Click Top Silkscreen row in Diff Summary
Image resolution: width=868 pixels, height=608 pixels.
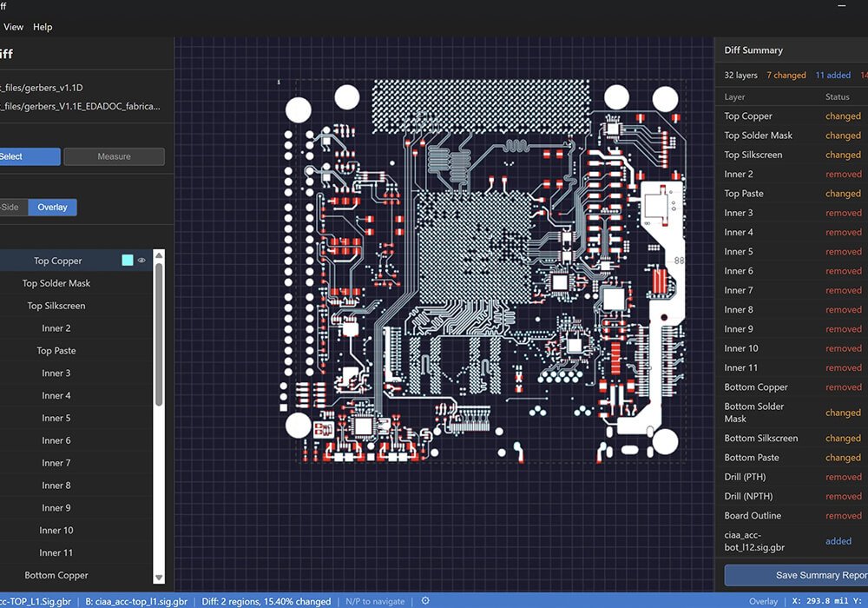792,155
